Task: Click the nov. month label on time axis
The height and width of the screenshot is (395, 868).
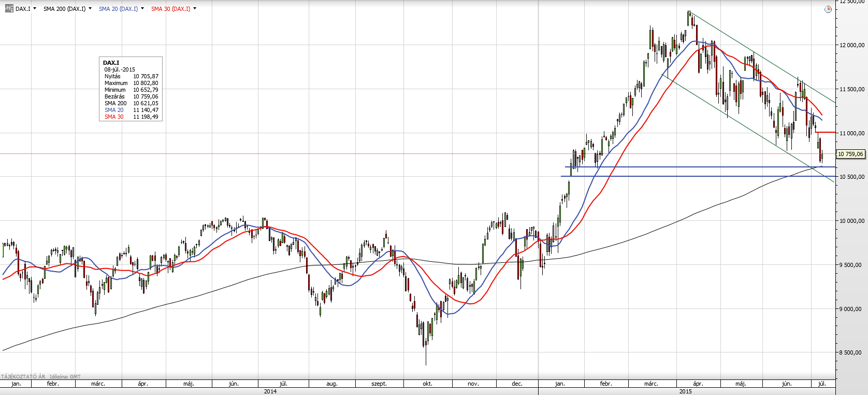Action: tap(473, 384)
